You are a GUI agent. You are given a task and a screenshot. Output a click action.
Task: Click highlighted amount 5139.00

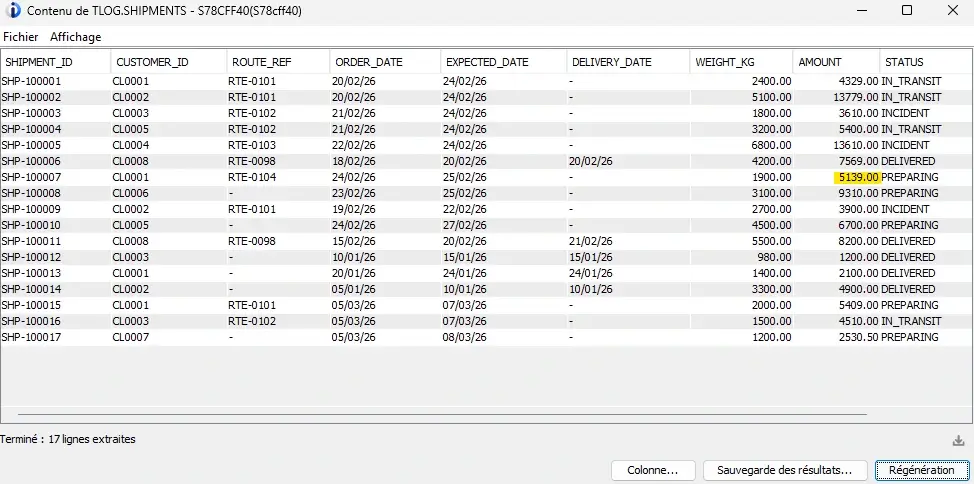coord(857,177)
